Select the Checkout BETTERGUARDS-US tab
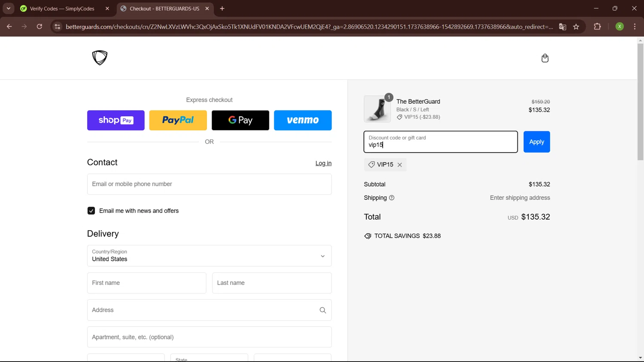The height and width of the screenshot is (362, 644). [x=164, y=9]
